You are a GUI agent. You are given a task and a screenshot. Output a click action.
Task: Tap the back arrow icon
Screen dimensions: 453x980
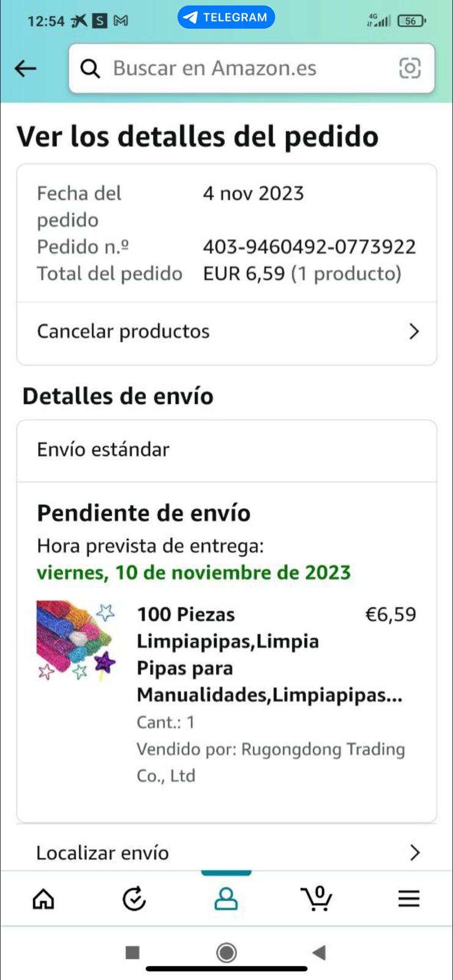[x=26, y=69]
